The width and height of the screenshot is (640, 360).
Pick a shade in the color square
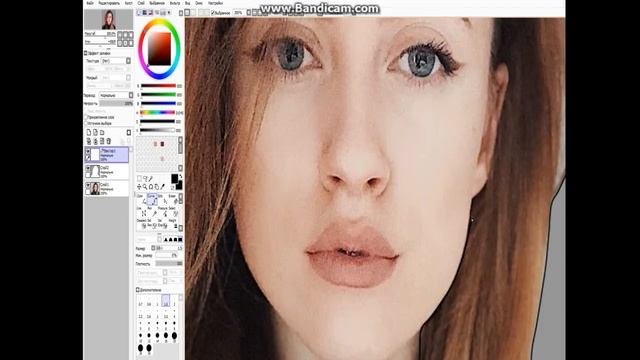(x=160, y=49)
